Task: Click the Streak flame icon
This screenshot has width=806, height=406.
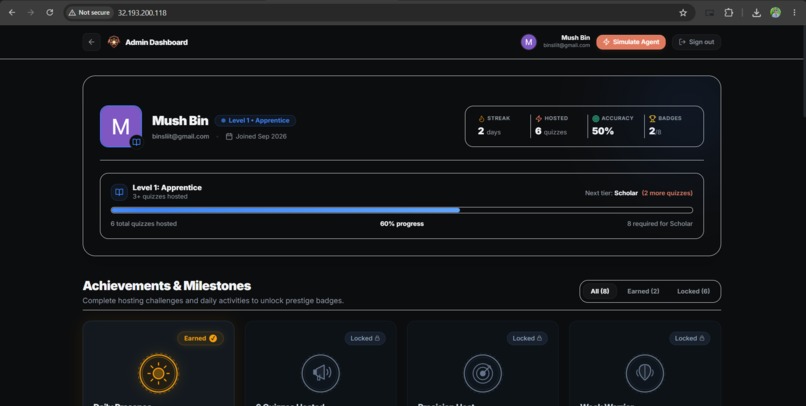Action: [481, 119]
